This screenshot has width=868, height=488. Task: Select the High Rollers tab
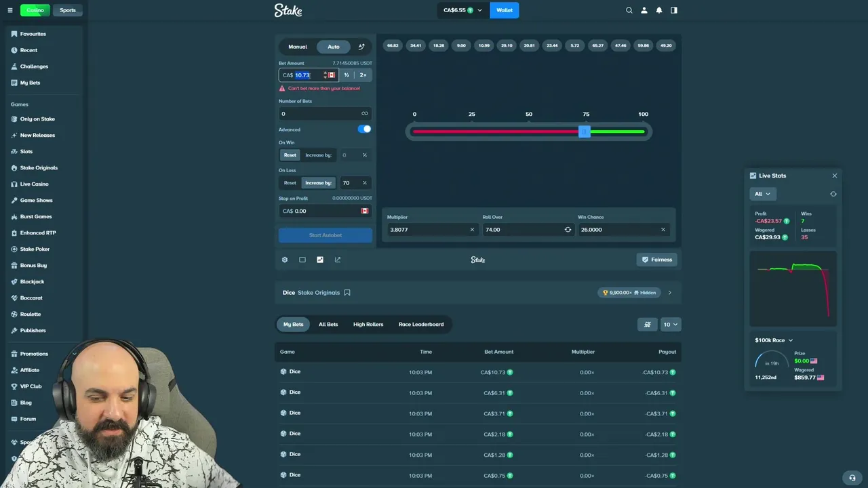368,325
